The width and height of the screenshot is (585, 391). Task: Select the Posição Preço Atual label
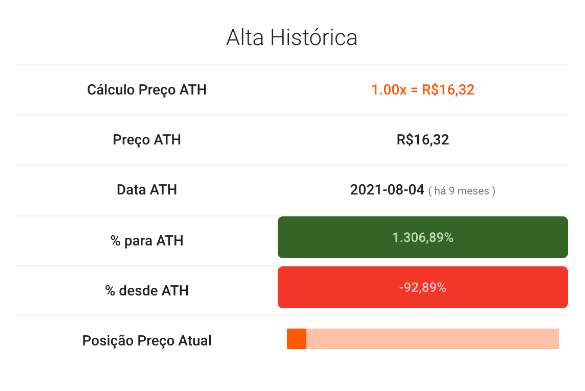147,341
